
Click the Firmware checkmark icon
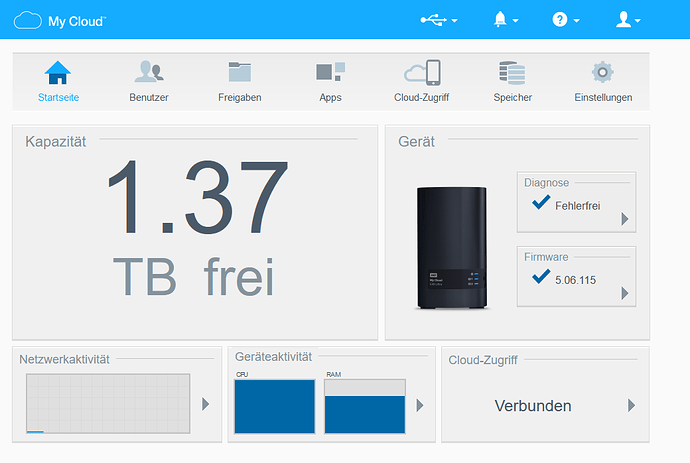(x=541, y=276)
